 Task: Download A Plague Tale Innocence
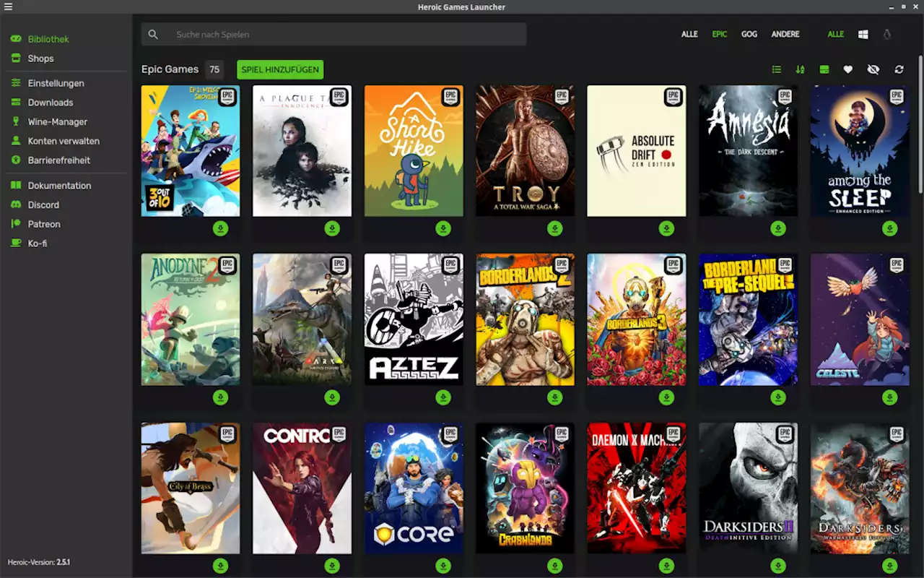pos(332,228)
